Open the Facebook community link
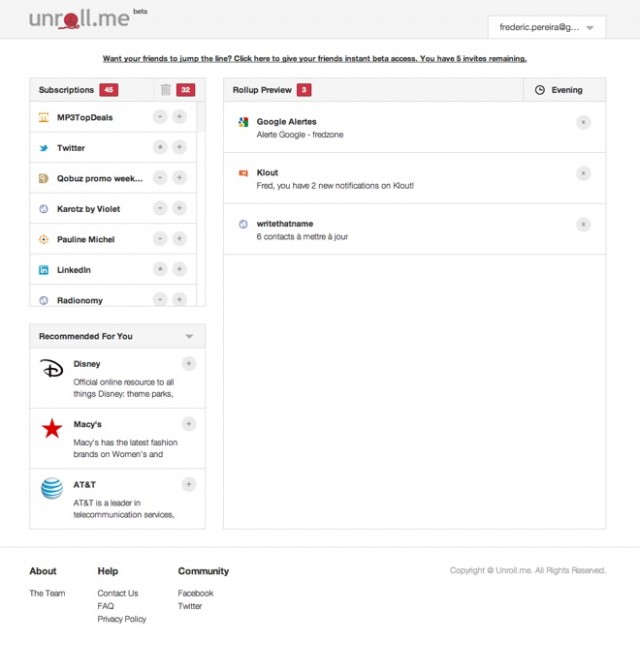Image resolution: width=640 pixels, height=672 pixels. pos(195,593)
